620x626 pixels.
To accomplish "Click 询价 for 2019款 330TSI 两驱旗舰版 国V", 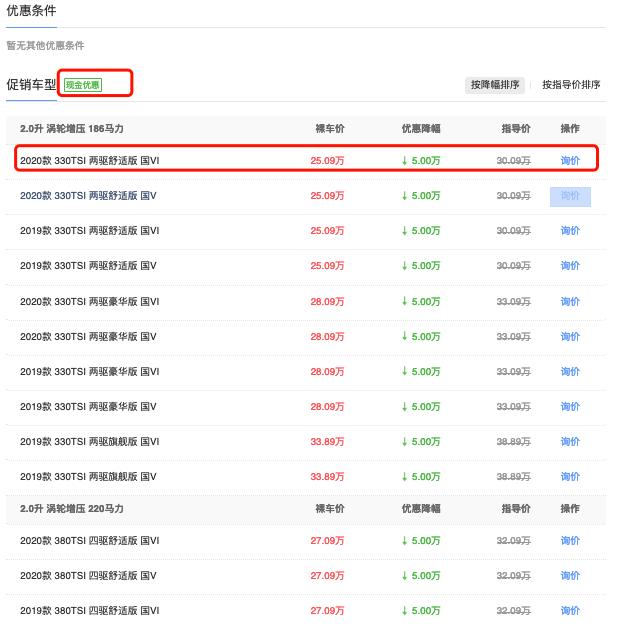I will (570, 477).
